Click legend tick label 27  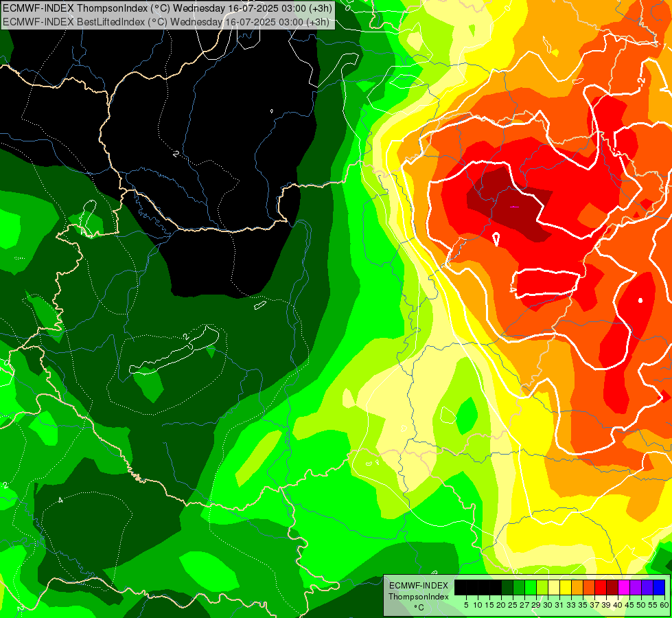pyautogui.click(x=525, y=605)
